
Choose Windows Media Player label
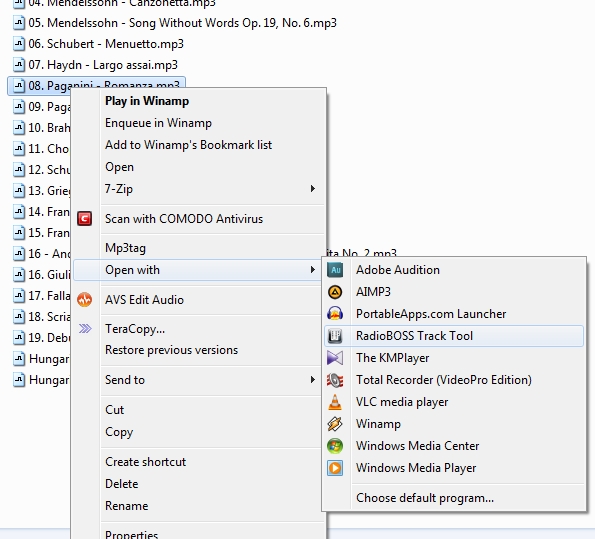click(416, 468)
